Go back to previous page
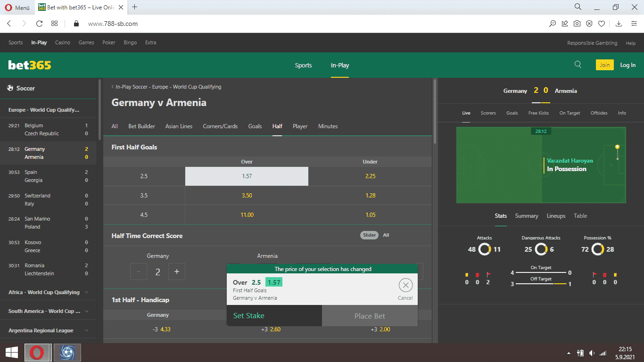Screen dimensions: 644x362 point(9,24)
